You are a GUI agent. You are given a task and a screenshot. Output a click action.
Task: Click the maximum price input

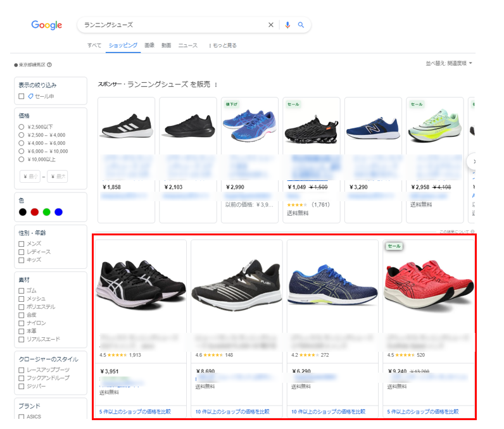click(x=58, y=177)
